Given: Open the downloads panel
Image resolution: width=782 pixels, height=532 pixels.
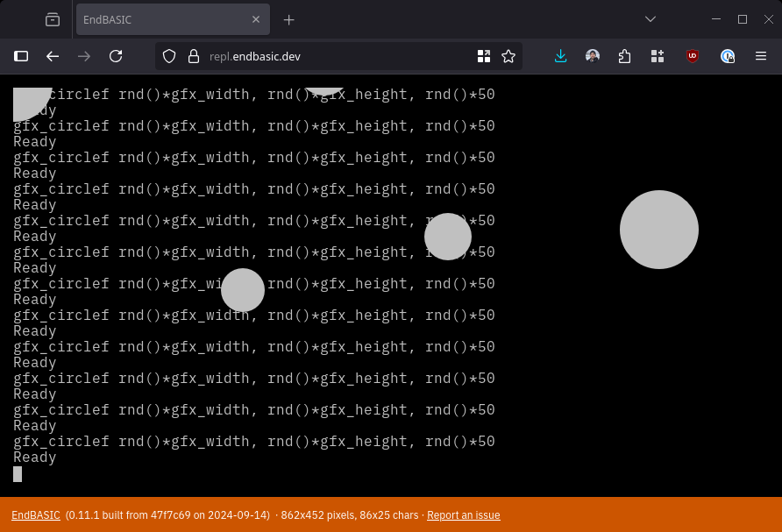Looking at the screenshot, I should (560, 56).
